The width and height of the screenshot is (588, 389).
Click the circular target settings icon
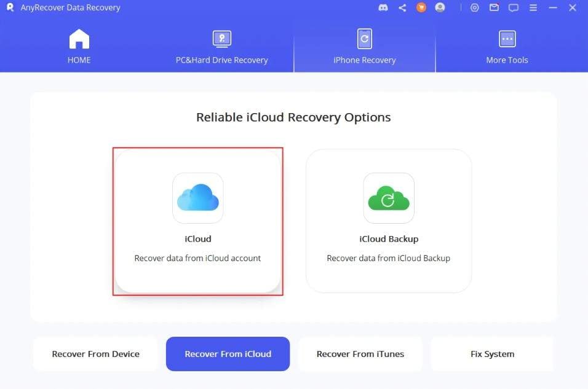pos(474,7)
